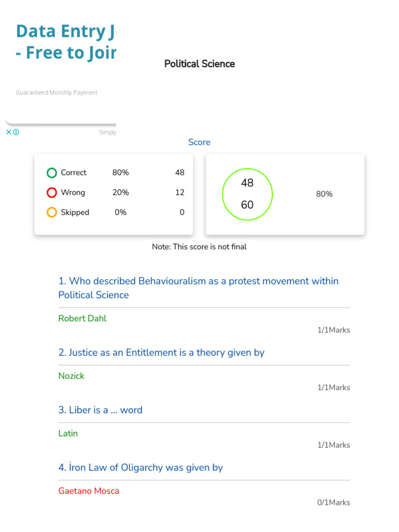Click the 80% text beside the score circle
The width and height of the screenshot is (399, 532).
click(x=324, y=194)
